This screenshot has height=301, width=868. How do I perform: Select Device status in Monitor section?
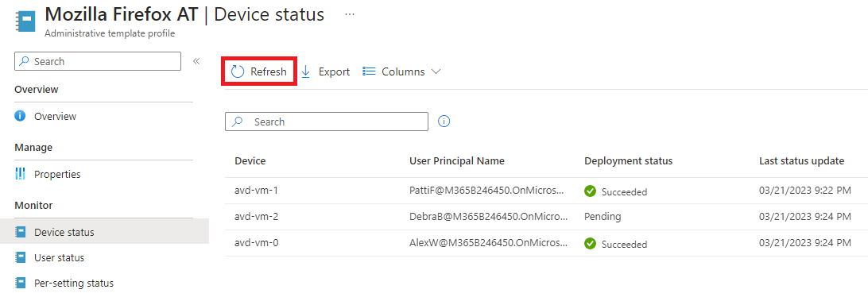(x=104, y=232)
